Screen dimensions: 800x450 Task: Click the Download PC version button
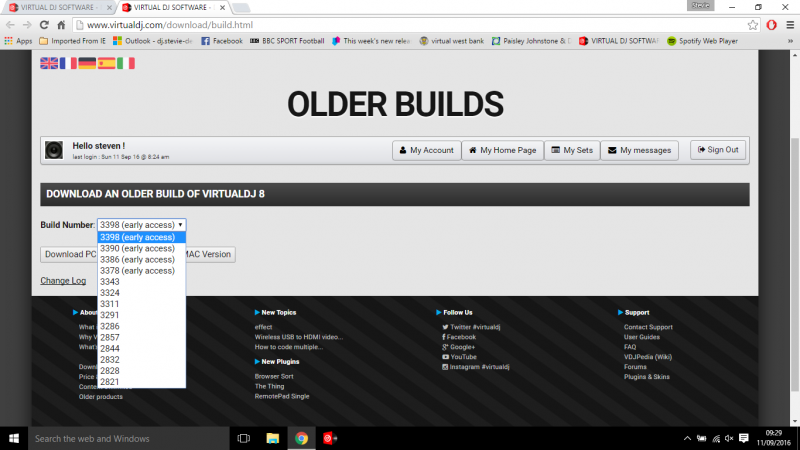click(x=69, y=254)
